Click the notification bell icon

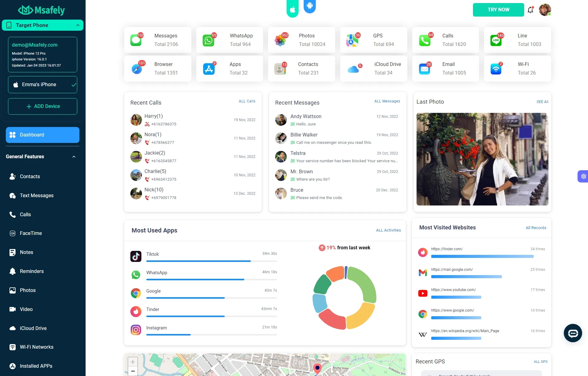point(530,10)
